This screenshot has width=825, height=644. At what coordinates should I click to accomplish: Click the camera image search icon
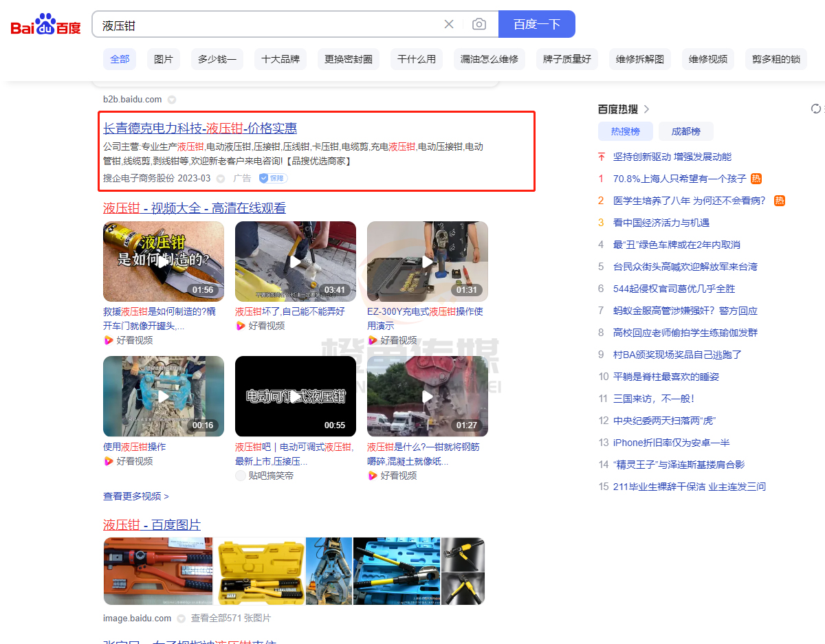(479, 24)
